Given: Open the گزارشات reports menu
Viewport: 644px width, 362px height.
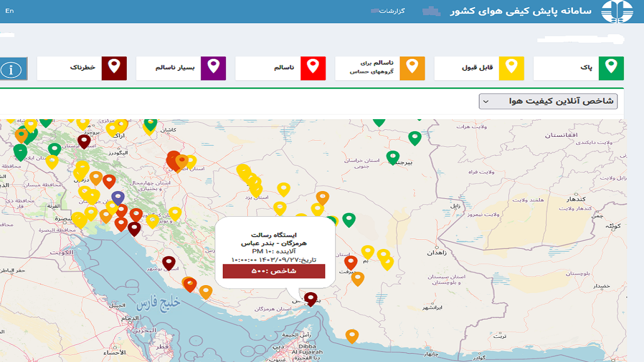Looking at the screenshot, I should coord(391,11).
